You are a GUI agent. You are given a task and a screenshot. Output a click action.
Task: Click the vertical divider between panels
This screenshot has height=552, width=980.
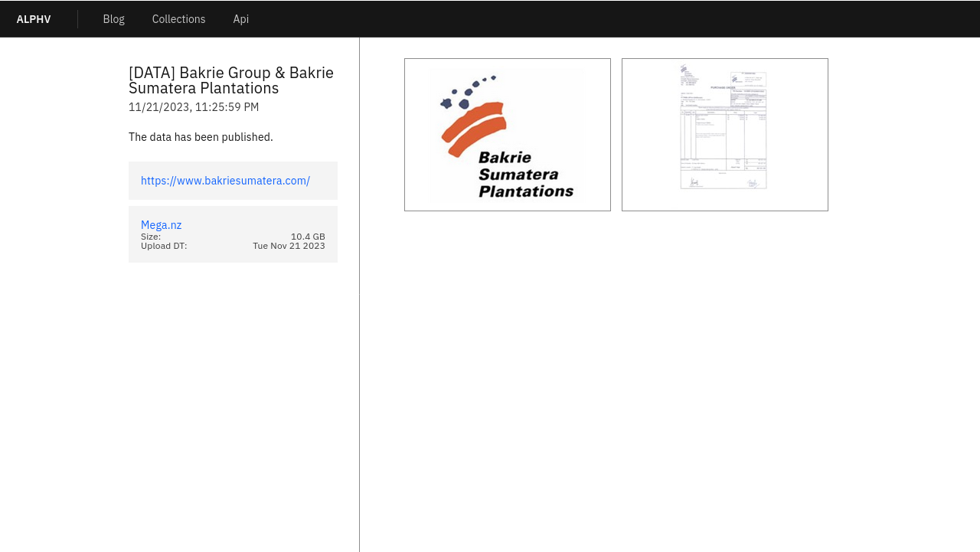359,345
